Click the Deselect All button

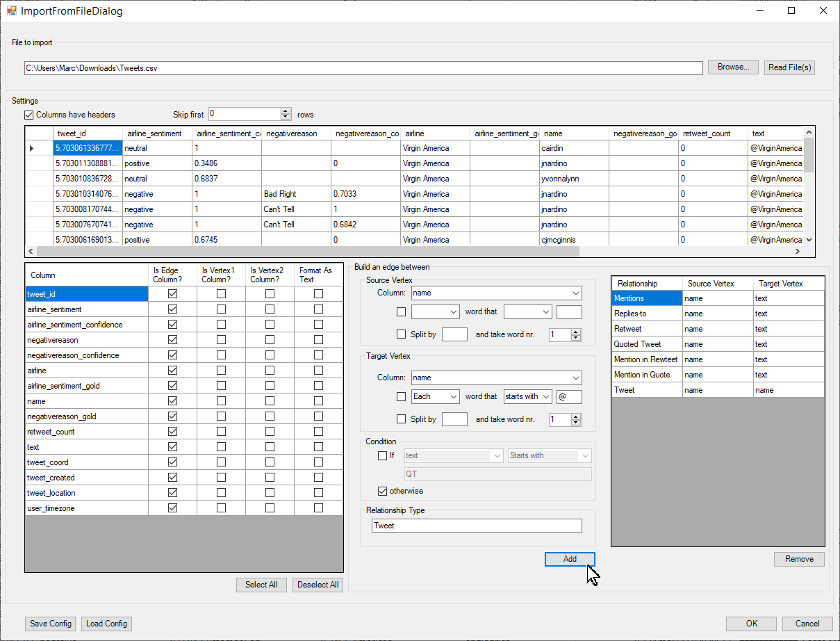tap(318, 585)
